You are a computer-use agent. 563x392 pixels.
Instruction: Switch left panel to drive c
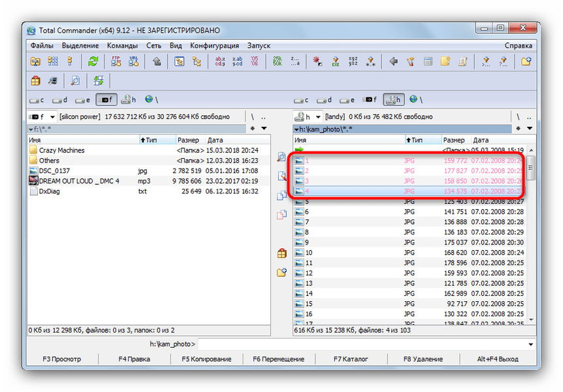pyautogui.click(x=37, y=100)
